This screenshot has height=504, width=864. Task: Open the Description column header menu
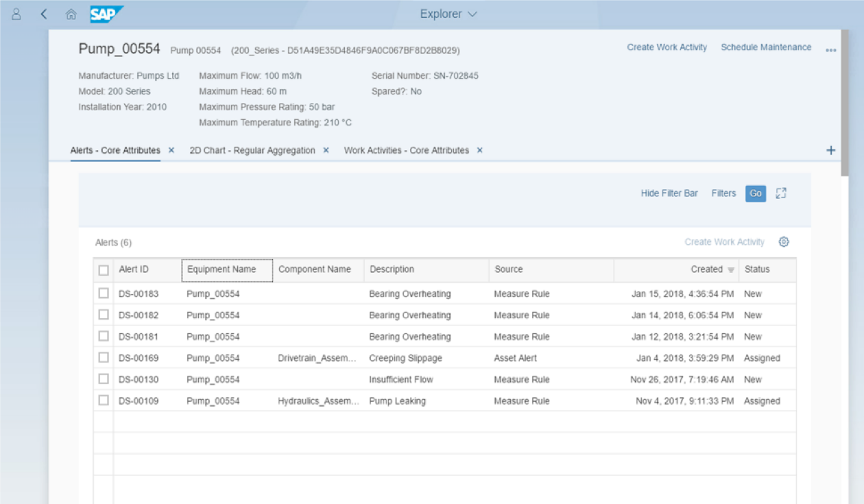[427, 269]
